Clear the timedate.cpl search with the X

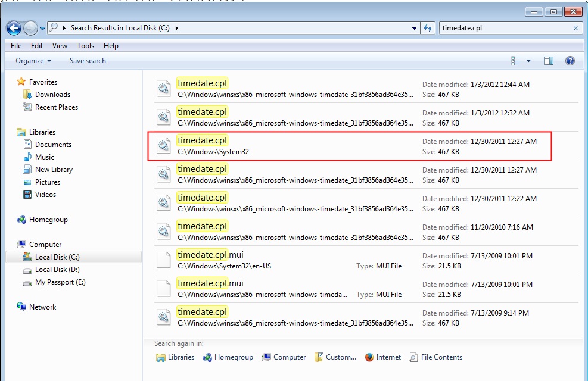575,29
